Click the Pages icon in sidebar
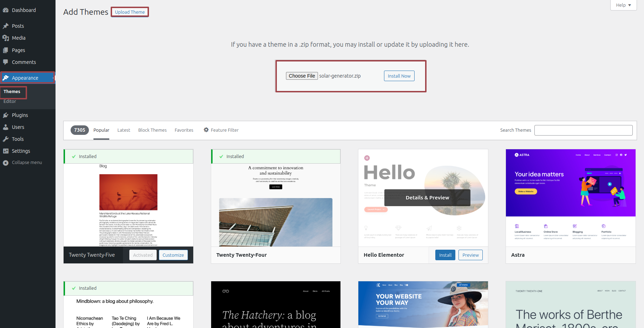Image resolution: width=644 pixels, height=328 pixels. (x=6, y=50)
